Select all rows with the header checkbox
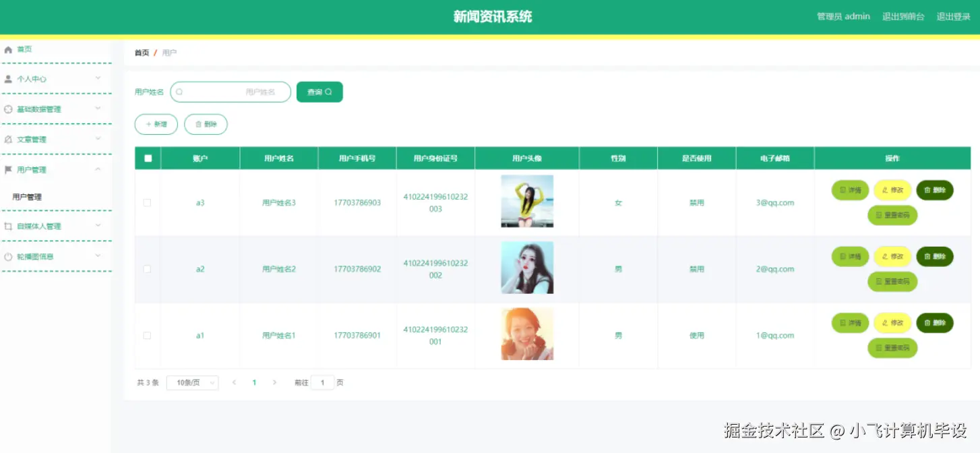 click(x=148, y=158)
